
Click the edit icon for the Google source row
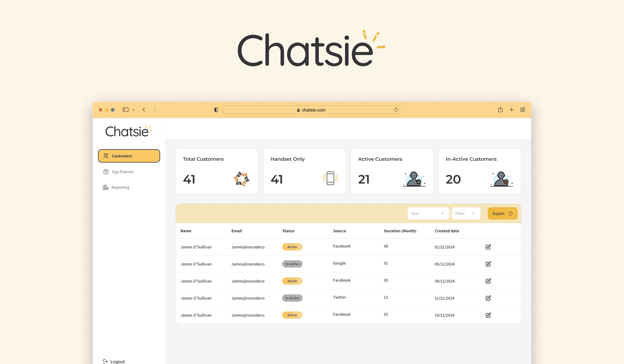[488, 264]
